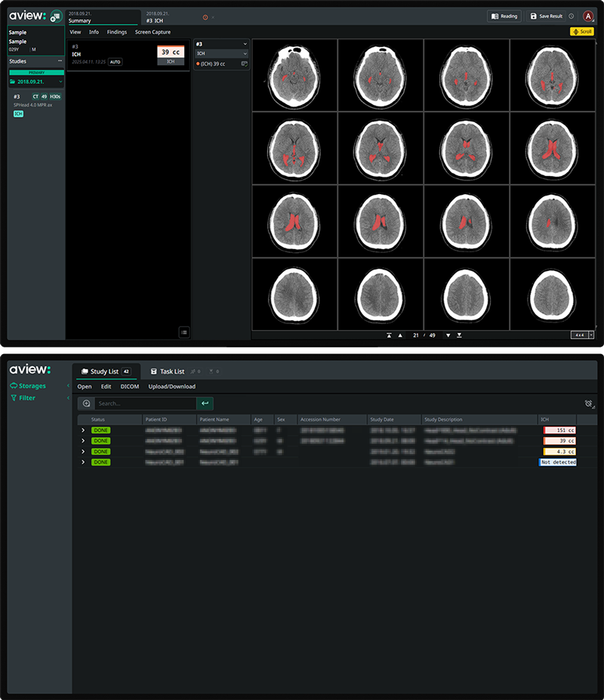Expand the study row with 39 cc

coord(82,441)
